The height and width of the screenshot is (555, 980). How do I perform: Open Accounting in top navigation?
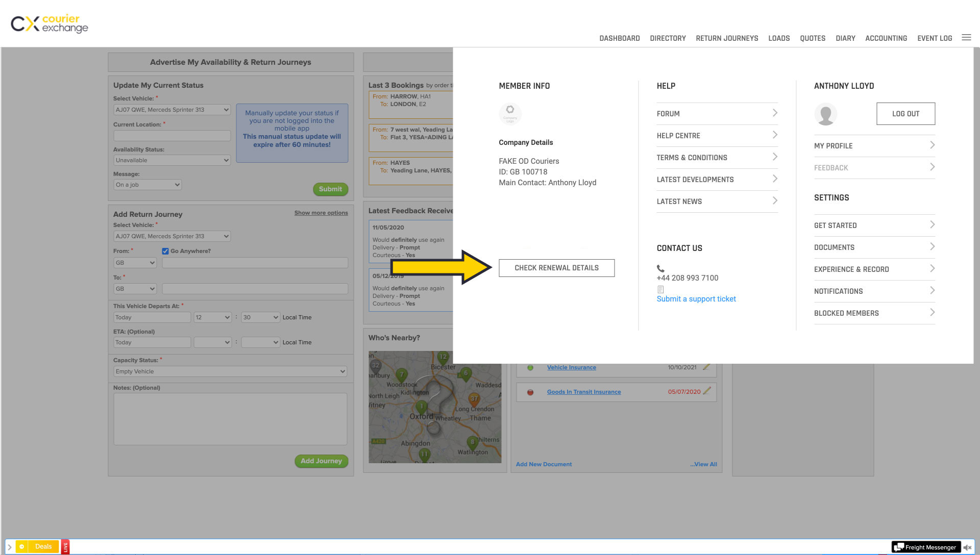click(x=886, y=38)
